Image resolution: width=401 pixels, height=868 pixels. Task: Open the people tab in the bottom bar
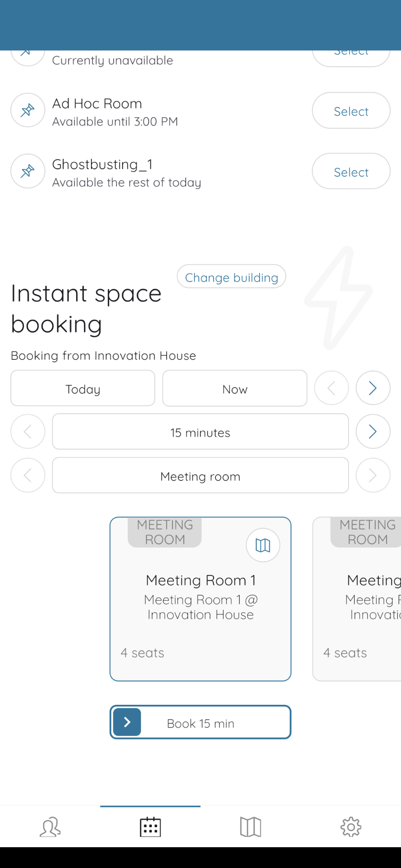click(50, 827)
